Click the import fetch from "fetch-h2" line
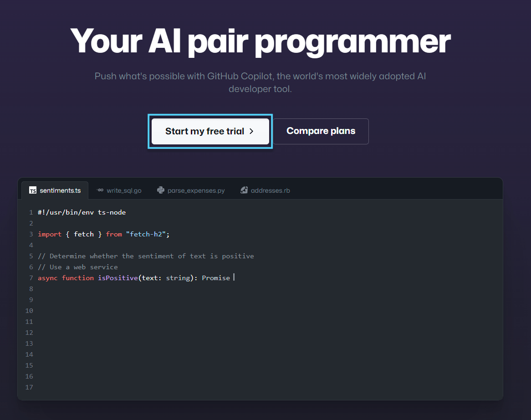 (x=104, y=234)
